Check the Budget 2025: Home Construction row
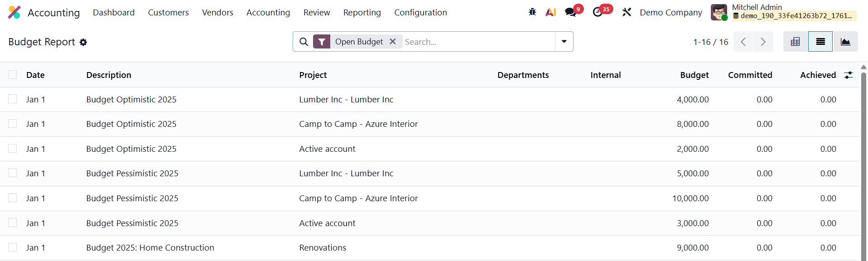 [13, 247]
